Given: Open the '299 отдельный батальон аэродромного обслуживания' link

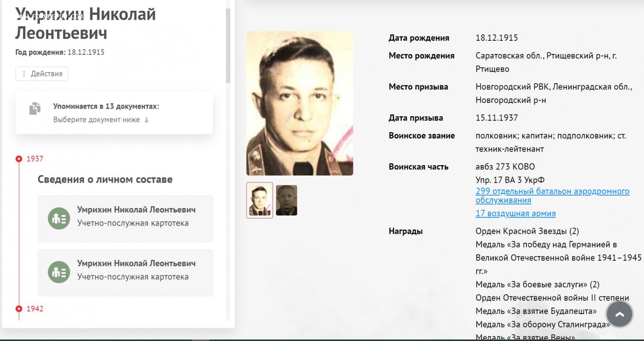Looking at the screenshot, I should 553,196.
